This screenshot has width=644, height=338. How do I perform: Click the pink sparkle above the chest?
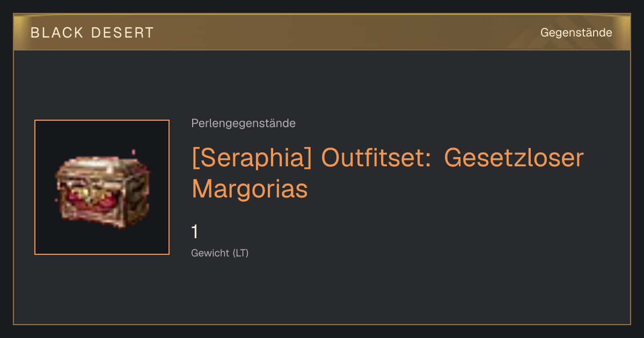[134, 152]
